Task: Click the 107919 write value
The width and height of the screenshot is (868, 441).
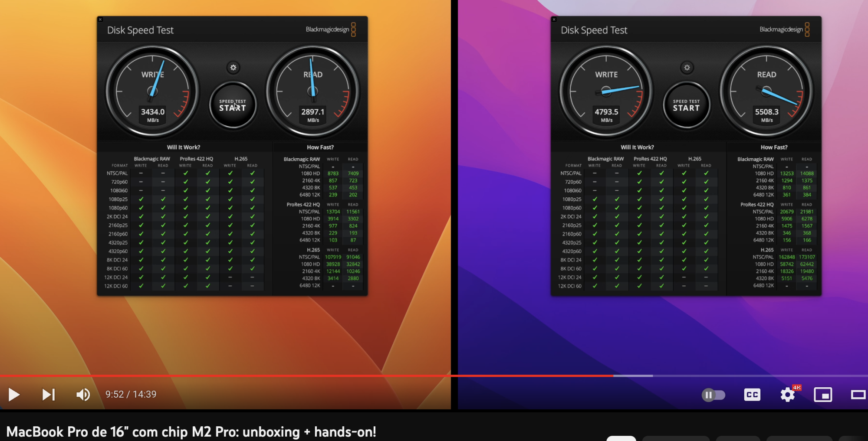Action: pyautogui.click(x=333, y=257)
